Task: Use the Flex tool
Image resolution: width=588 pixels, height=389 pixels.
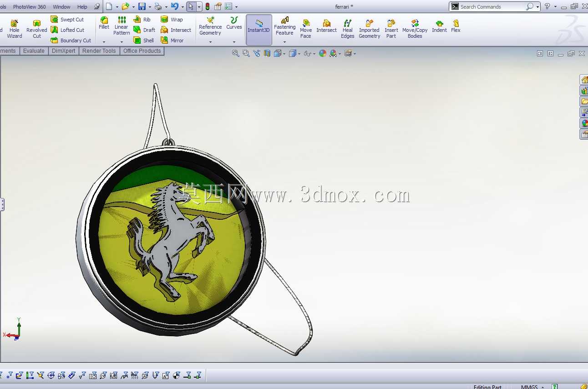Action: 456,26
